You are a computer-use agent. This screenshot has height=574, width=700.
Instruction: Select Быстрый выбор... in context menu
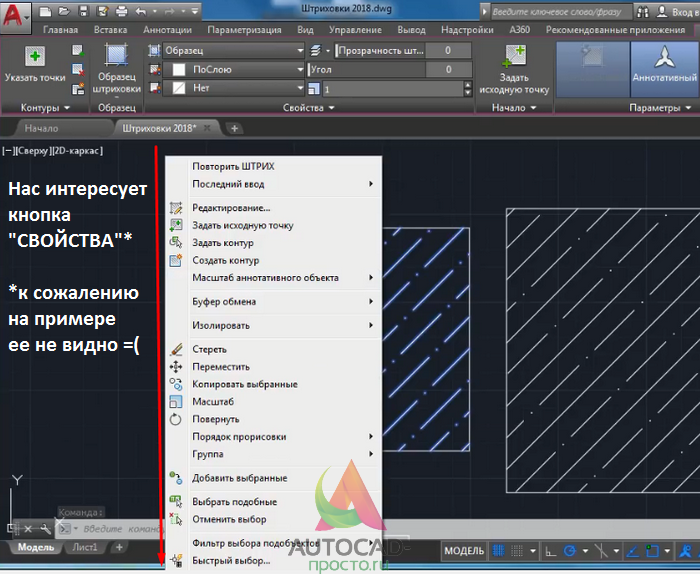(x=275, y=561)
